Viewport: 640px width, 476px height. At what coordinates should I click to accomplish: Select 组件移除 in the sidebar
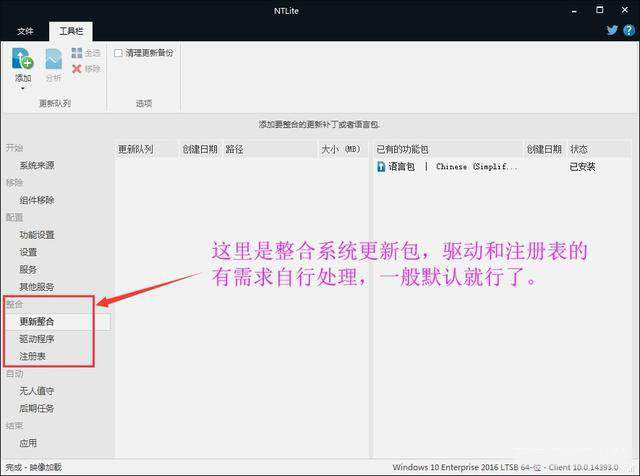point(37,200)
